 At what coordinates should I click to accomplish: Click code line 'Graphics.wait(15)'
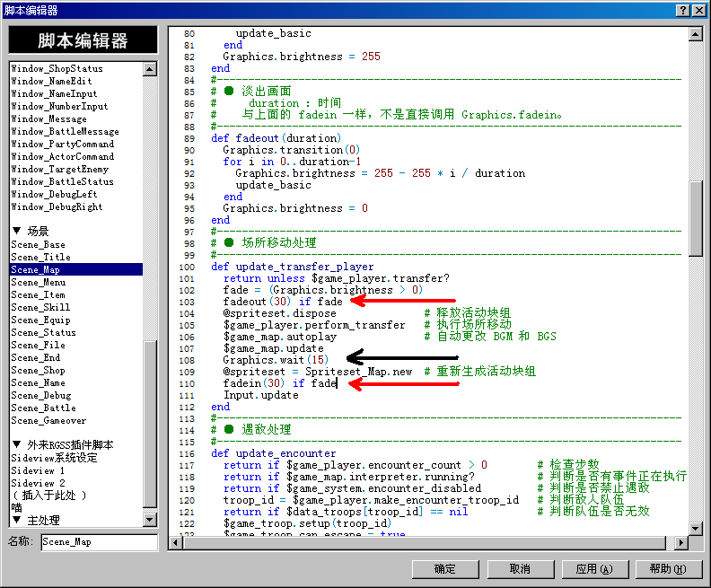[x=276, y=360]
